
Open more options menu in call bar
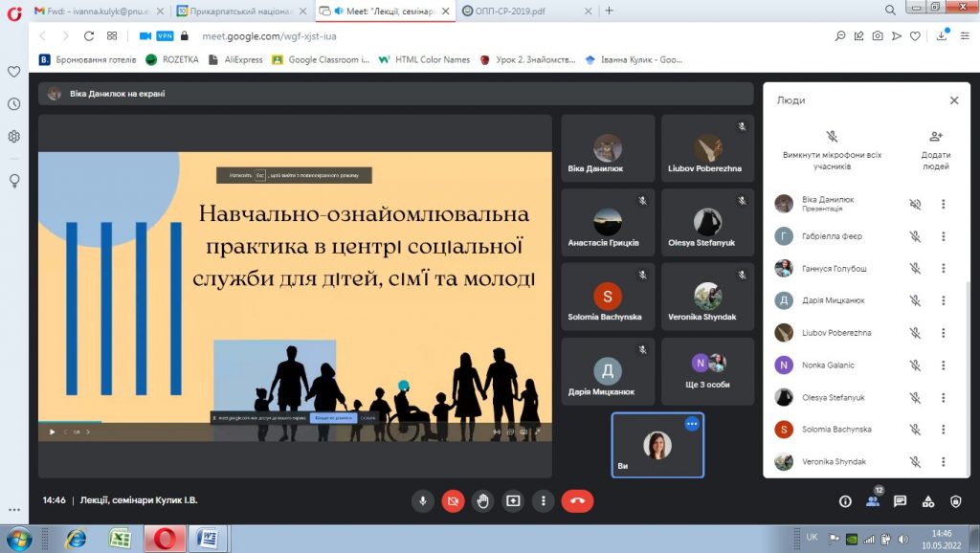pyautogui.click(x=543, y=500)
